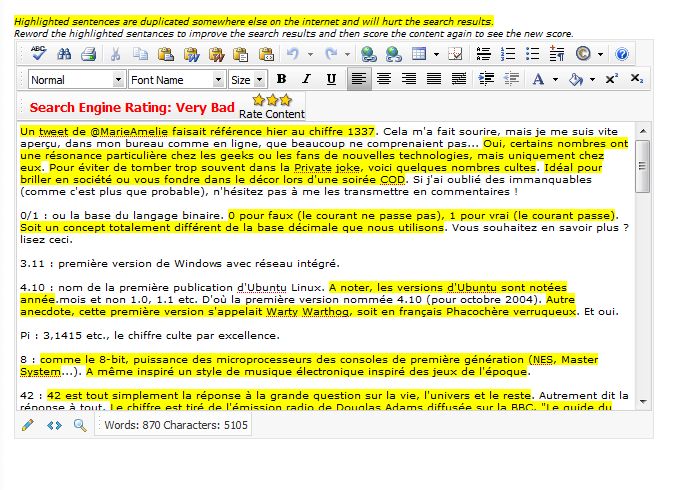Expand the Undo history arrow
680x490 pixels.
click(x=311, y=54)
